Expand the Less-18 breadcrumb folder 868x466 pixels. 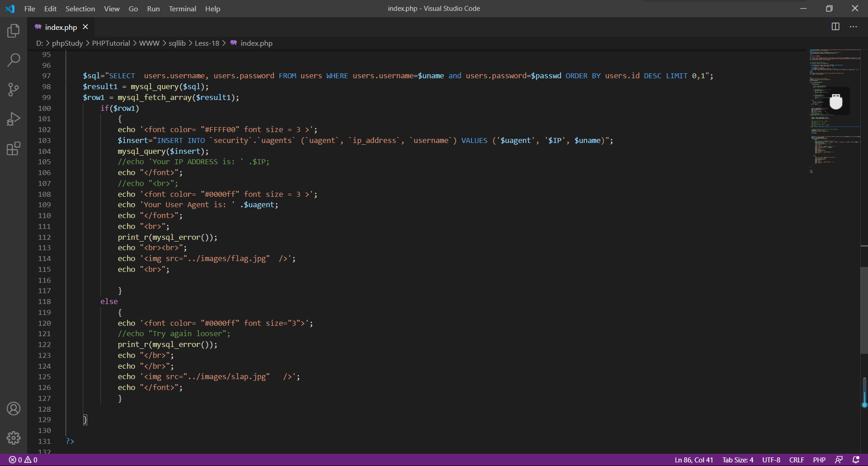(x=207, y=43)
